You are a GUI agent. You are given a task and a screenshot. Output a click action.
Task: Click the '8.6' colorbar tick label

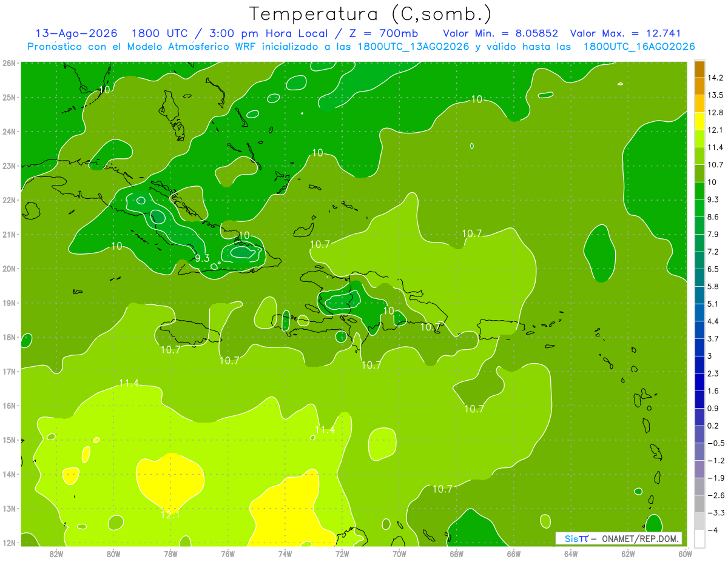(x=713, y=217)
